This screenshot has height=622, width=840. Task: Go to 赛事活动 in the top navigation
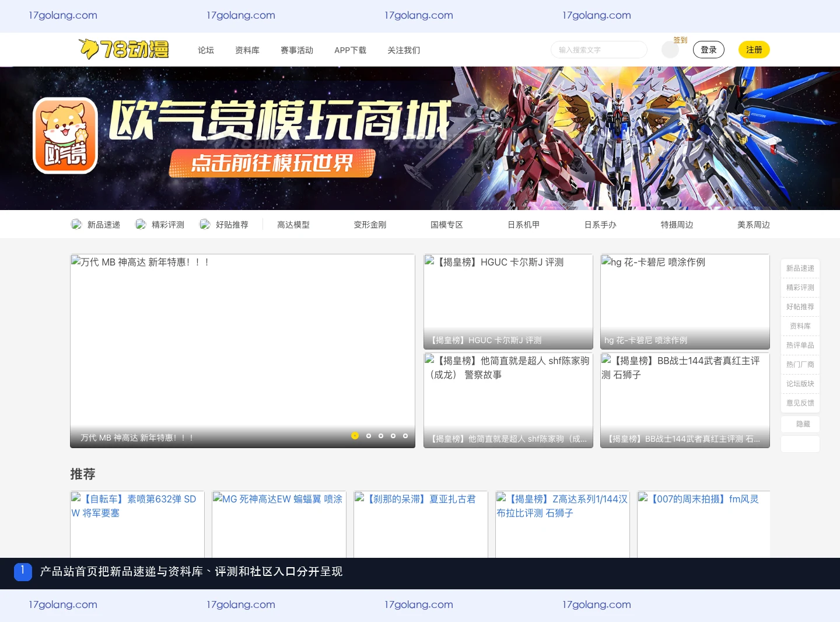pos(297,50)
